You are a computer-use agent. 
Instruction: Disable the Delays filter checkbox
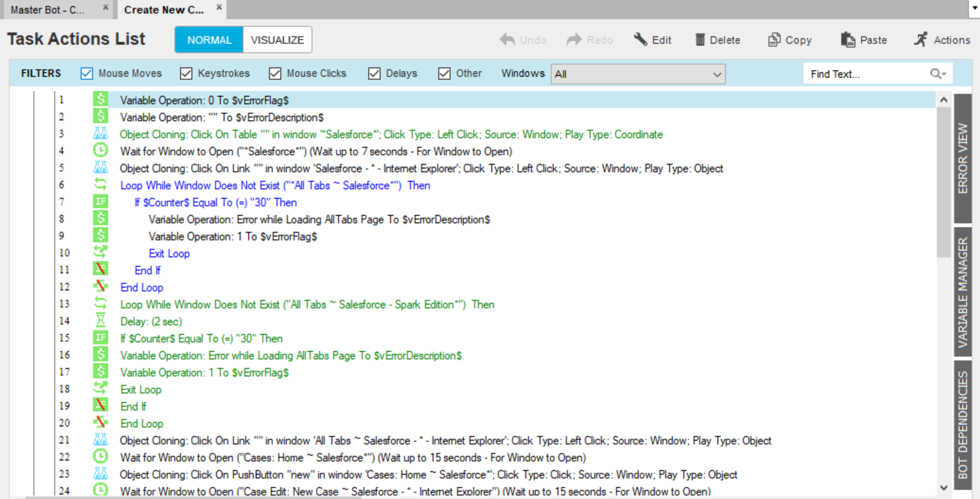point(375,74)
